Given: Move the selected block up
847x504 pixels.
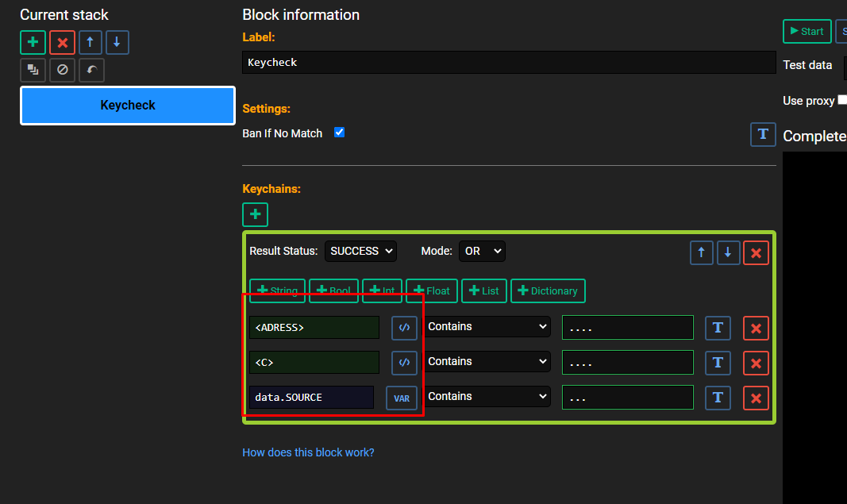Looking at the screenshot, I should [90, 42].
